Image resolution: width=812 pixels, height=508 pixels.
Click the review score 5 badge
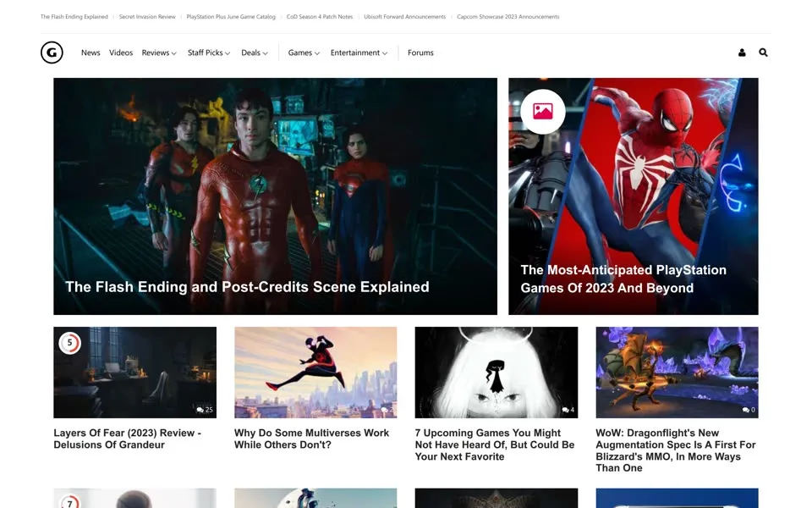[x=70, y=343]
